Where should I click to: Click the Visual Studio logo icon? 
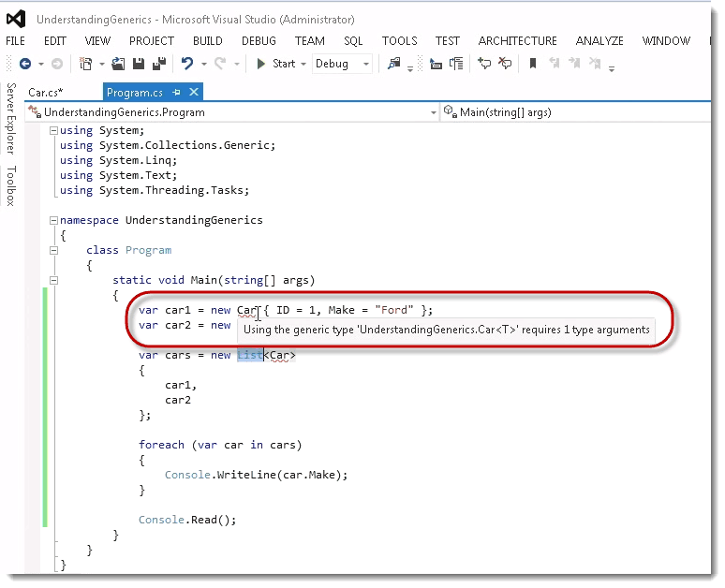pyautogui.click(x=16, y=19)
